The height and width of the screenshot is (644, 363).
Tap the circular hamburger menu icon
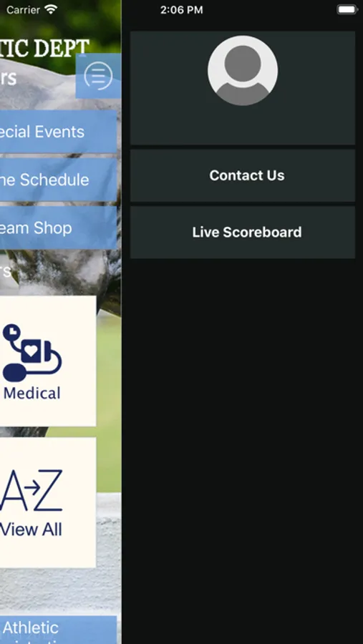pyautogui.click(x=98, y=76)
